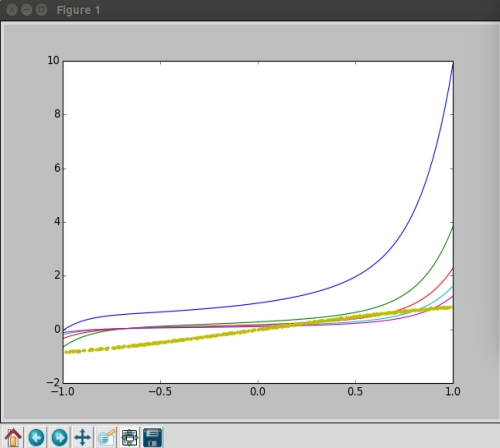Minimize the Figure 1 window
Screen dimensions: 500x448
tap(27, 10)
